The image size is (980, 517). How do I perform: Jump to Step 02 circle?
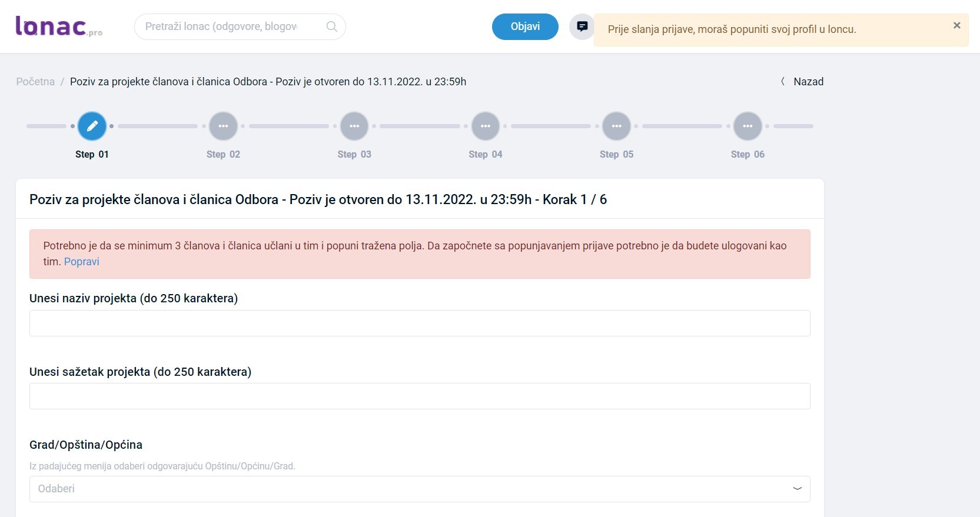click(223, 126)
